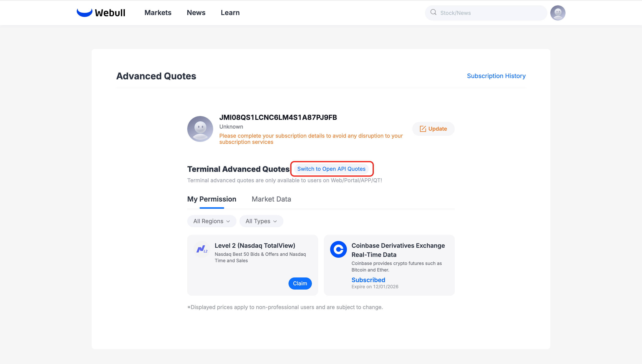This screenshot has height=364, width=642.
Task: Open the Markets menu
Action: click(158, 13)
